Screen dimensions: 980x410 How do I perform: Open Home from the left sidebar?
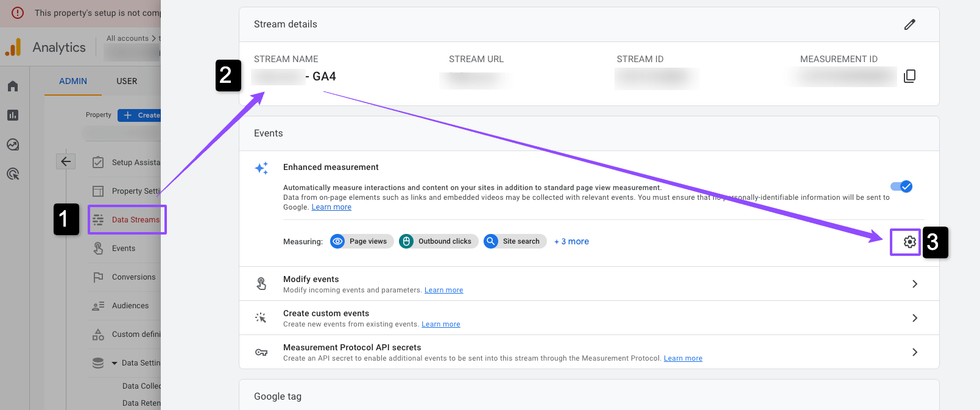pos(13,86)
